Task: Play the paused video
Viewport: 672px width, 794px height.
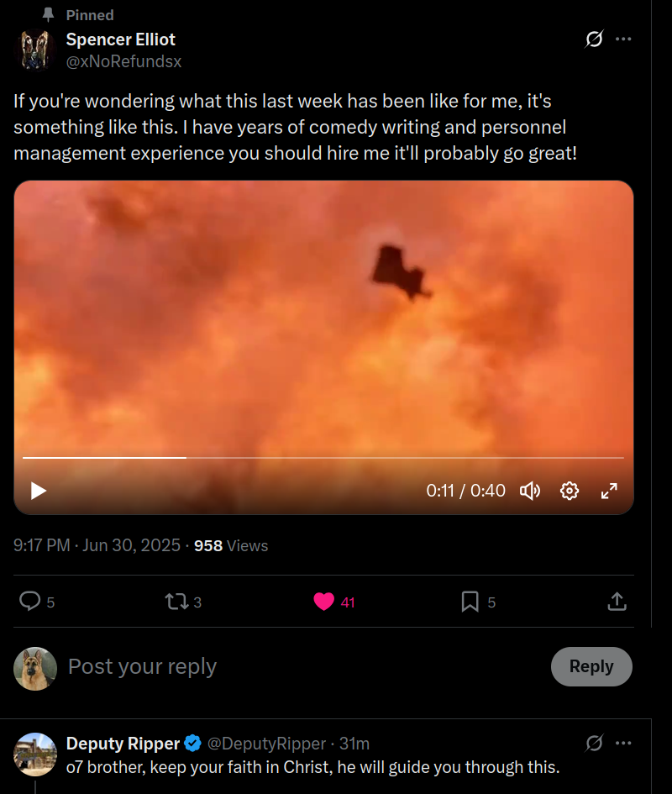Action: click(x=39, y=491)
